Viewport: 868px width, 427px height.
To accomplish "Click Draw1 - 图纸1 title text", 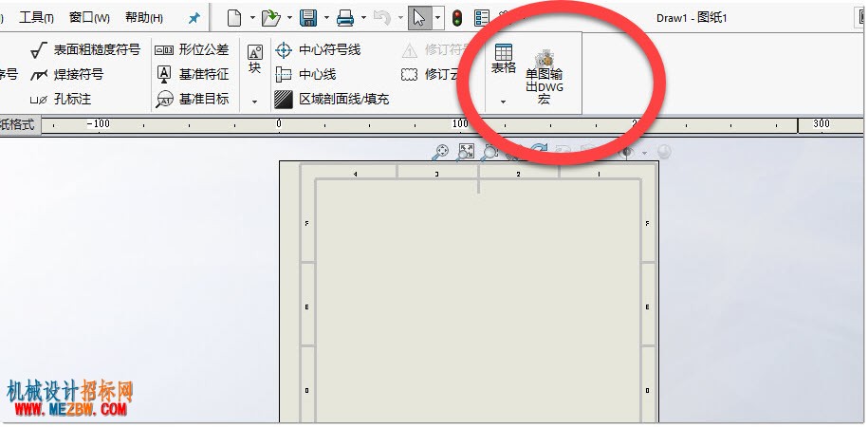I will pyautogui.click(x=692, y=18).
